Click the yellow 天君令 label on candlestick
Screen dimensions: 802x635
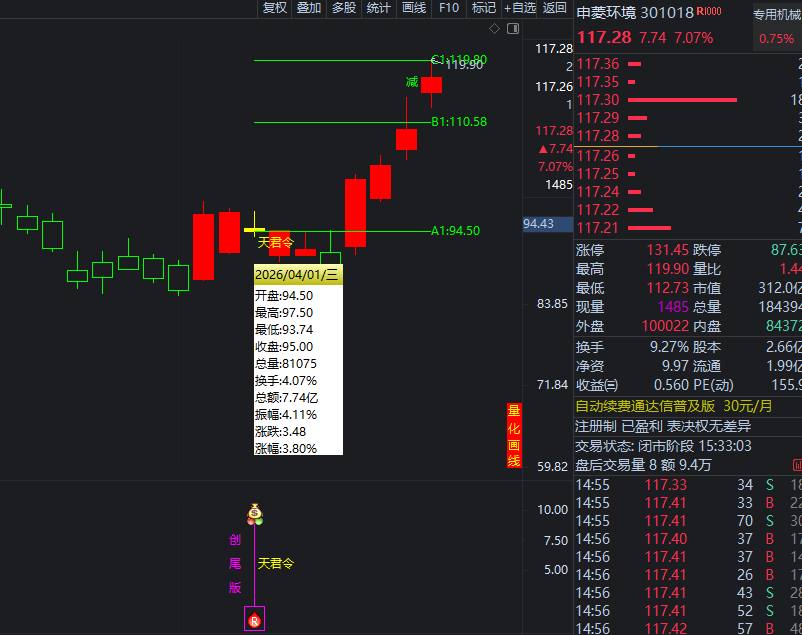point(276,242)
